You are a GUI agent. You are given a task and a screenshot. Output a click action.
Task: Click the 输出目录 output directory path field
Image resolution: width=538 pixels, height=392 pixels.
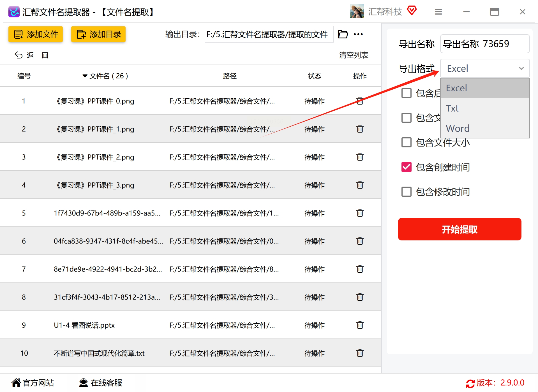click(x=269, y=34)
